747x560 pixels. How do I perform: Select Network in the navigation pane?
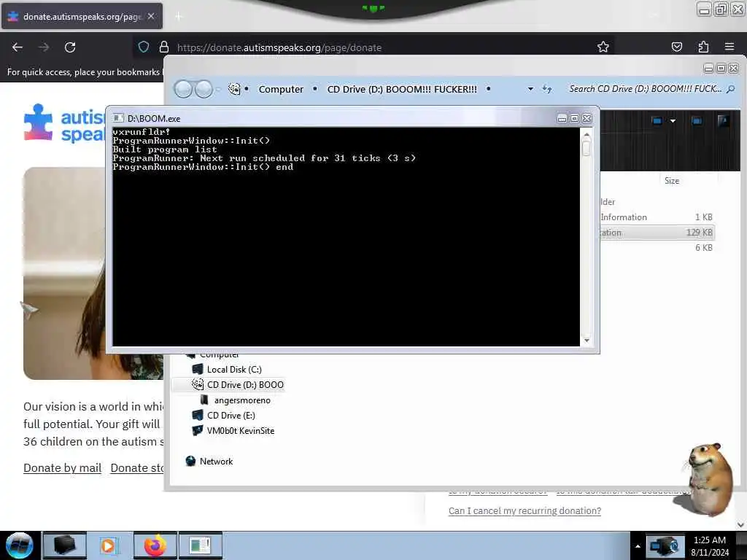coord(209,462)
